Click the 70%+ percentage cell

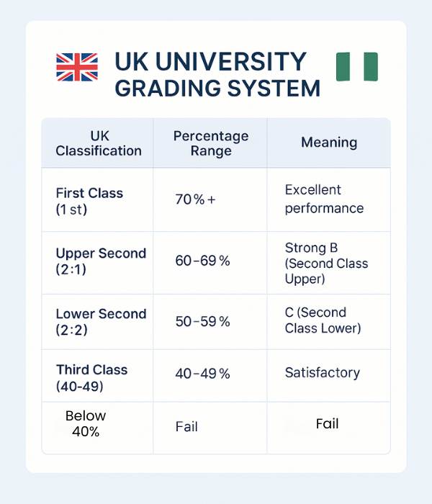pyautogui.click(x=195, y=200)
